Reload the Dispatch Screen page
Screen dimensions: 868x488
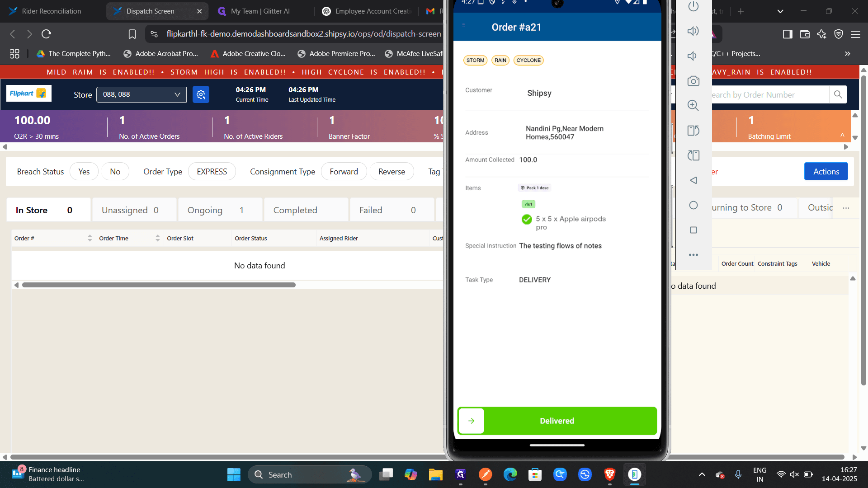46,34
